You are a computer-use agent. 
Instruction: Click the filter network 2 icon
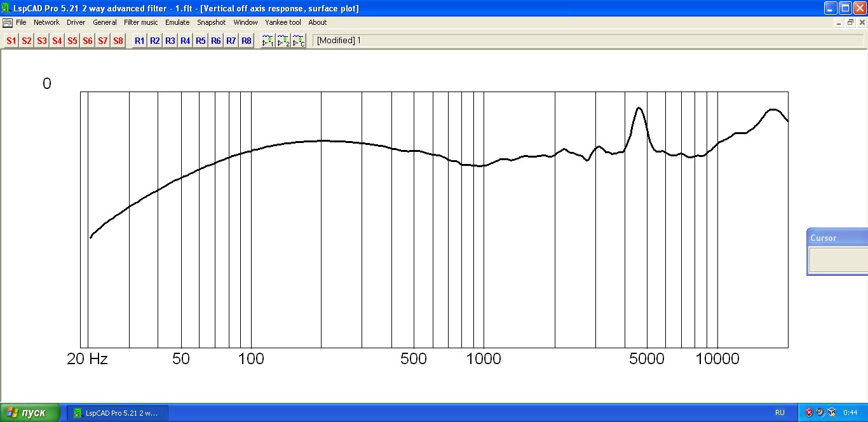(283, 41)
